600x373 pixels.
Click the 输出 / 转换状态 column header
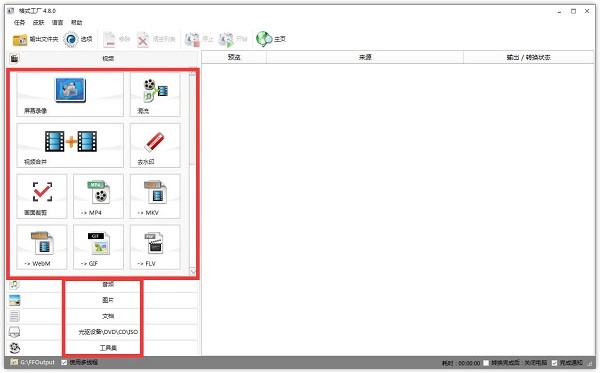tap(528, 57)
